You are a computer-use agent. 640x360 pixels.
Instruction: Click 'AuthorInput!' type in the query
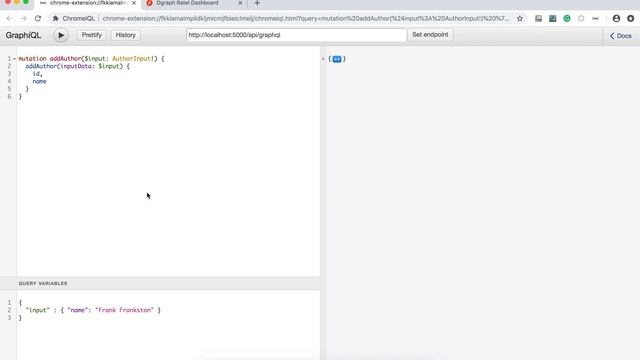click(133, 59)
